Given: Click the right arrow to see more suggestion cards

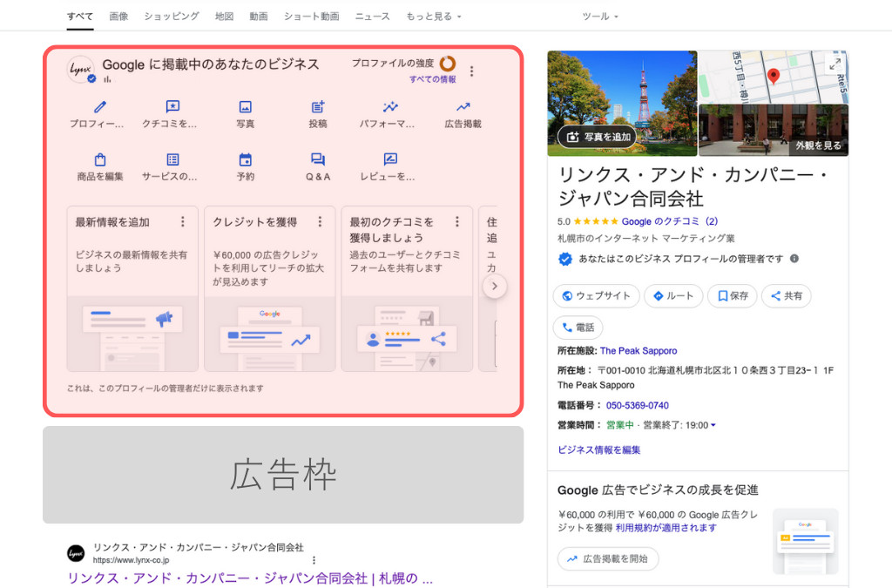Looking at the screenshot, I should 494,286.
